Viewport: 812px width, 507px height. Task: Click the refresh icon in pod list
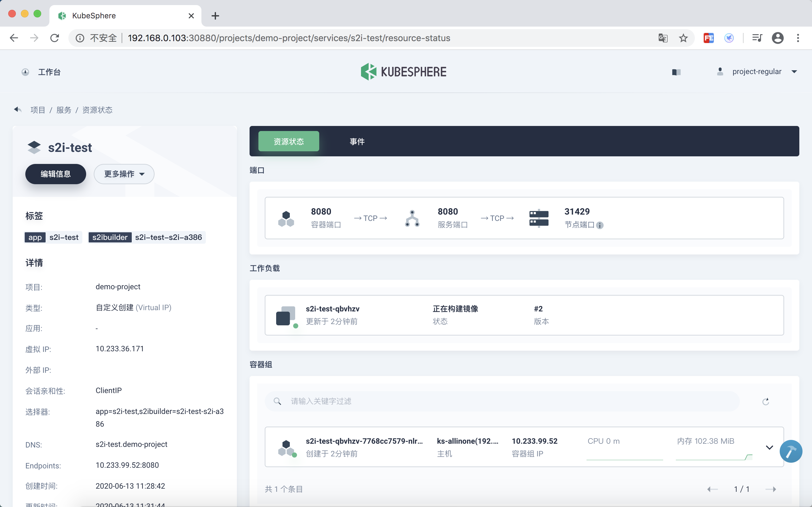point(765,401)
